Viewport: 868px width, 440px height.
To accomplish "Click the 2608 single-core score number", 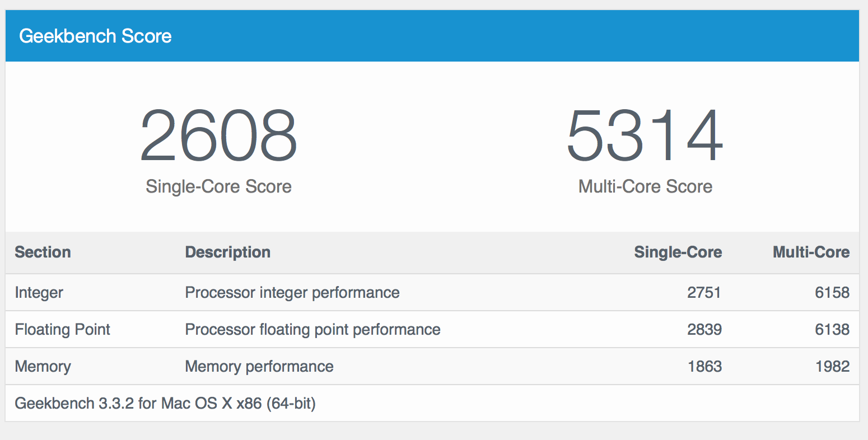I will (218, 136).
